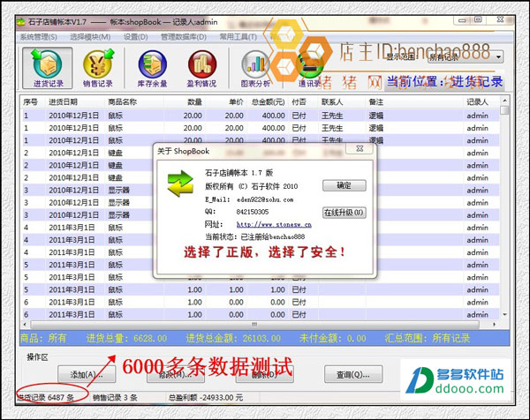Open the 销售记录 sales records module
530x420 pixels.
point(98,68)
